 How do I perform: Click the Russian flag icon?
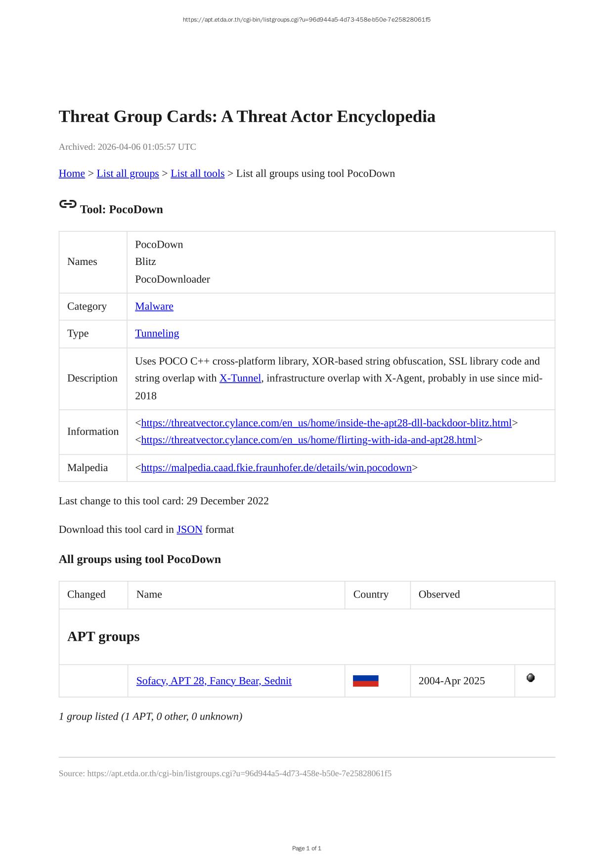(x=365, y=681)
